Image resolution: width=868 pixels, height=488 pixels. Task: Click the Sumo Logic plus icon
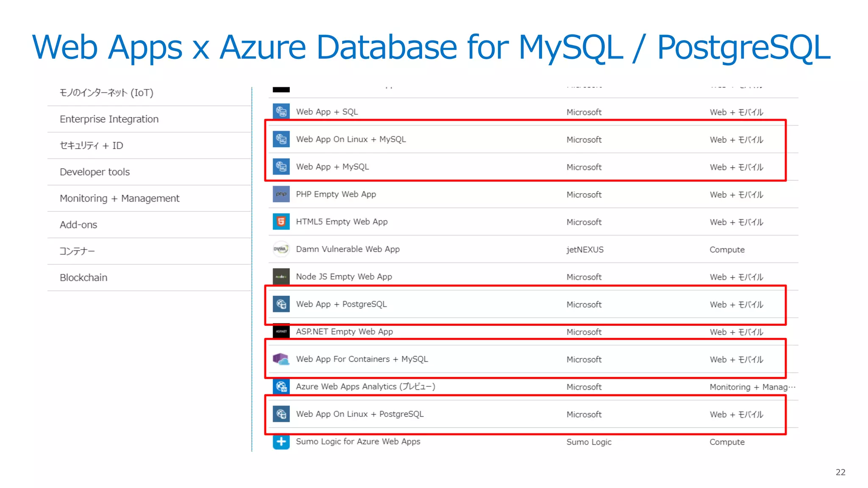coord(281,442)
